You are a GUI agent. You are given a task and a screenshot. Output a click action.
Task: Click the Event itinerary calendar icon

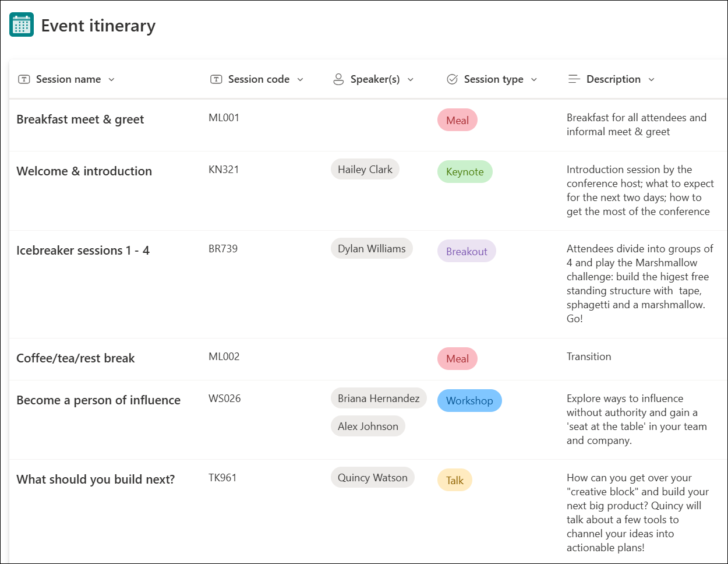20,24
